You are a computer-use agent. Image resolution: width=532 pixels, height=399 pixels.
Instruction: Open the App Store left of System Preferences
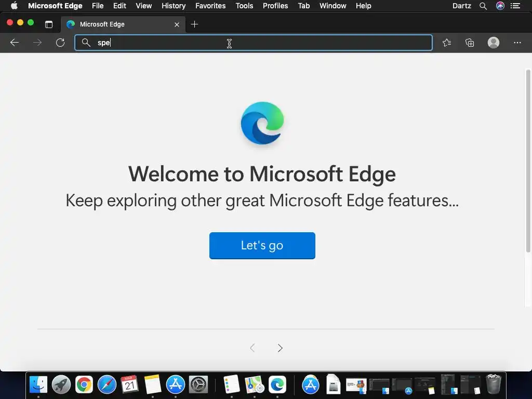coord(176,384)
